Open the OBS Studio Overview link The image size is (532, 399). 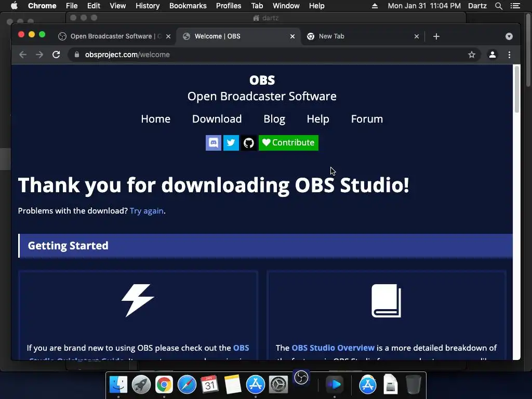333,348
